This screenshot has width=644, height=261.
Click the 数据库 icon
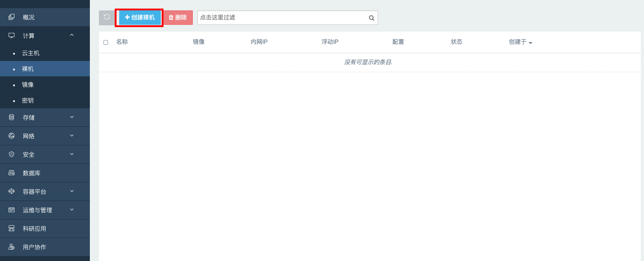coord(12,173)
